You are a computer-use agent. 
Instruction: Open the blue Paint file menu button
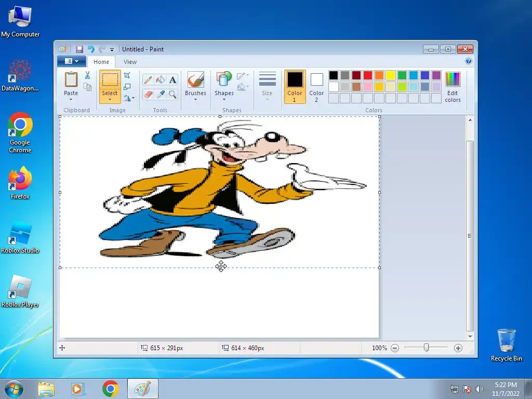point(72,61)
